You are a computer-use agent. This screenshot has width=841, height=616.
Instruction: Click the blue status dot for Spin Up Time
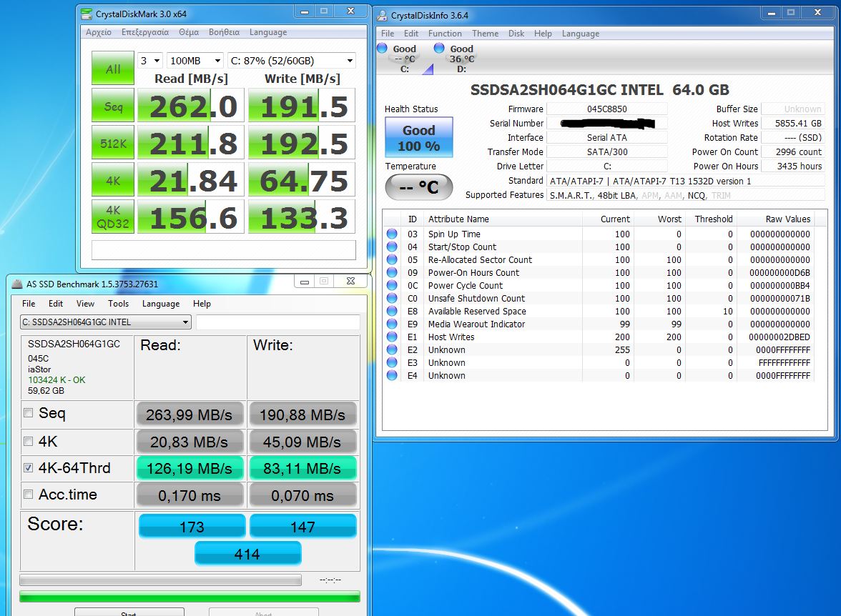click(392, 234)
